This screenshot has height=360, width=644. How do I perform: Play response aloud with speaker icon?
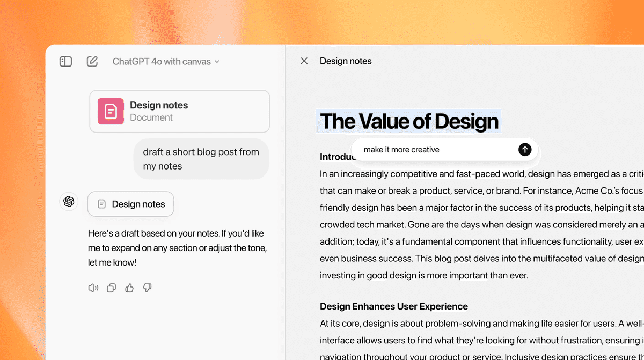pyautogui.click(x=93, y=288)
